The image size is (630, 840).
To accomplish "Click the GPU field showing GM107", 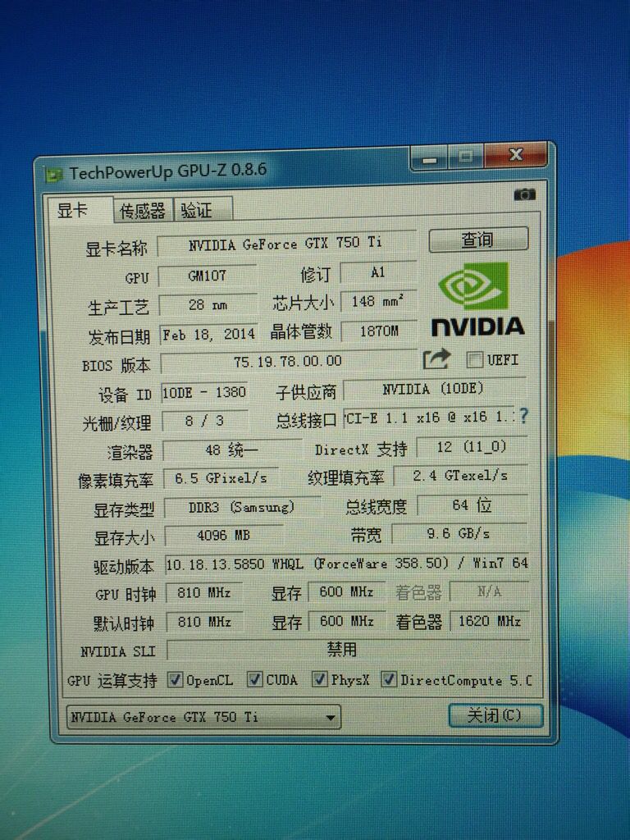I will pos(208,276).
